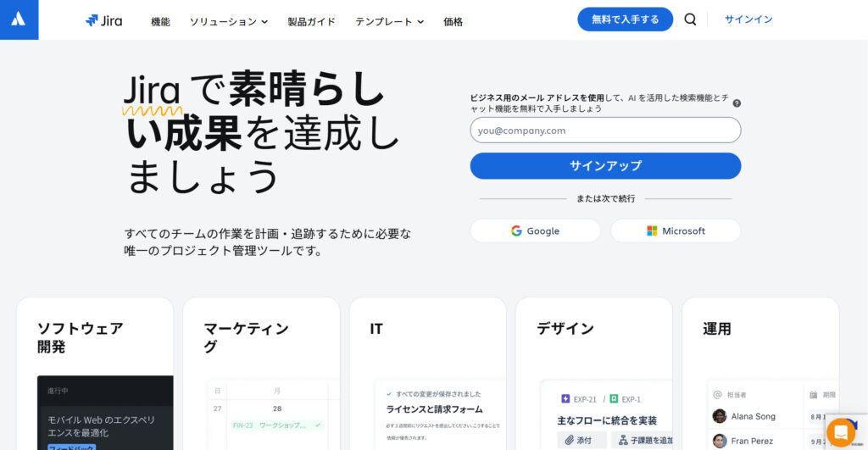Click the green EXP-1 story icon
868x450 pixels.
coord(615,399)
